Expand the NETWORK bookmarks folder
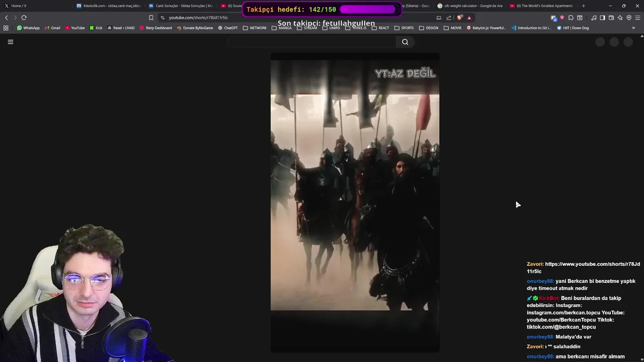644x362 pixels. [x=255, y=28]
